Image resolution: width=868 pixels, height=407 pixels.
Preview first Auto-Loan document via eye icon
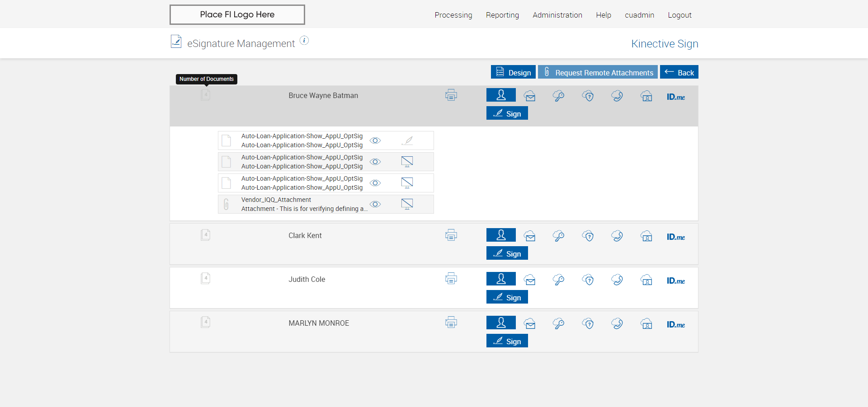[375, 140]
